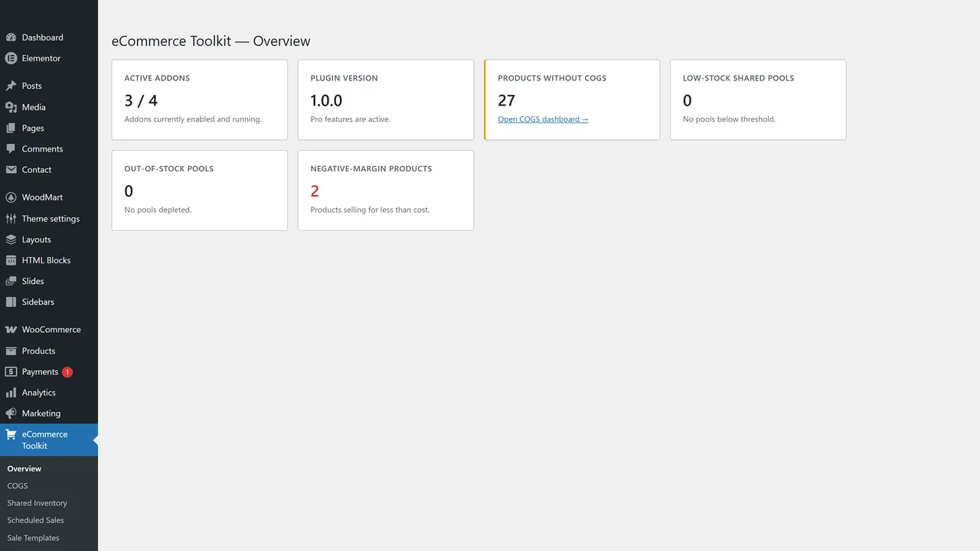Click the Low-Stock Shared Pools heading

[x=738, y=78]
